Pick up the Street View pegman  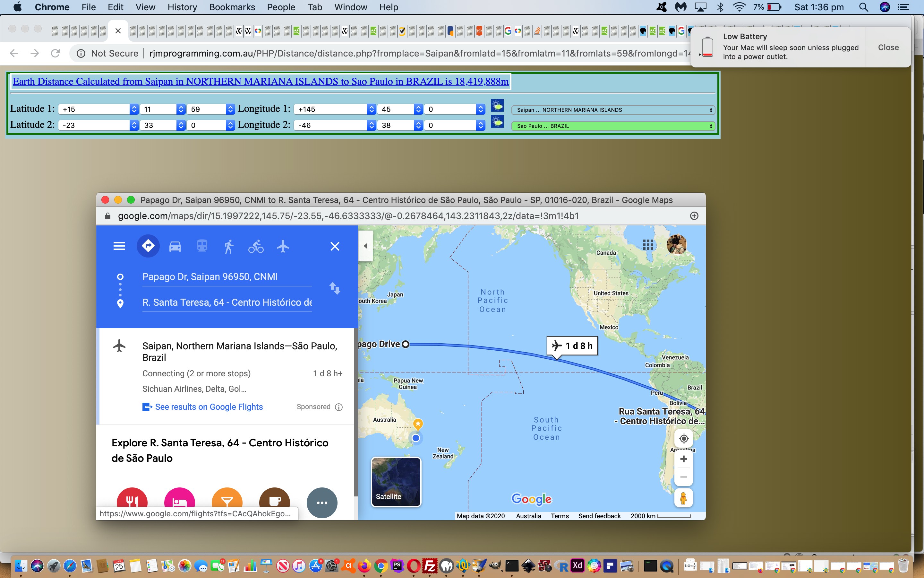coord(684,498)
